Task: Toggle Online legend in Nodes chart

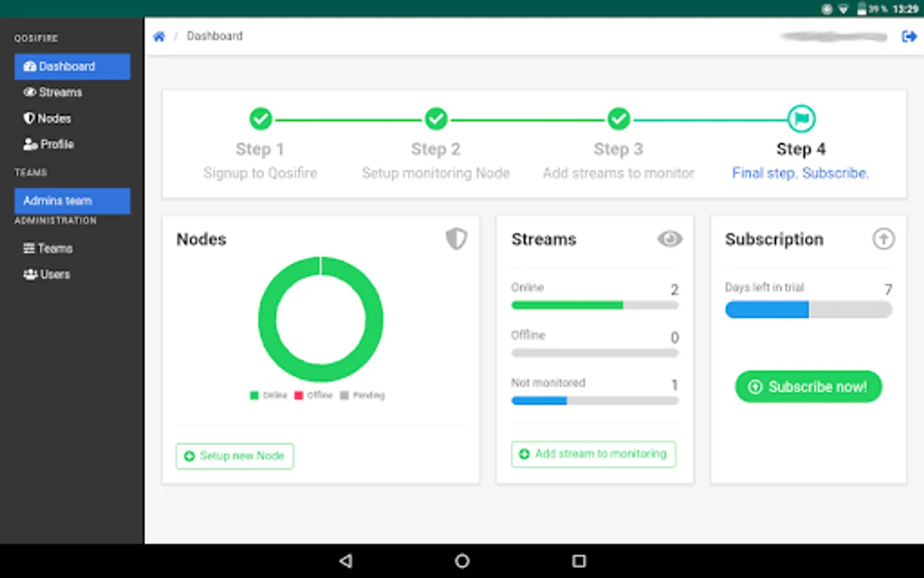Action: [x=269, y=396]
